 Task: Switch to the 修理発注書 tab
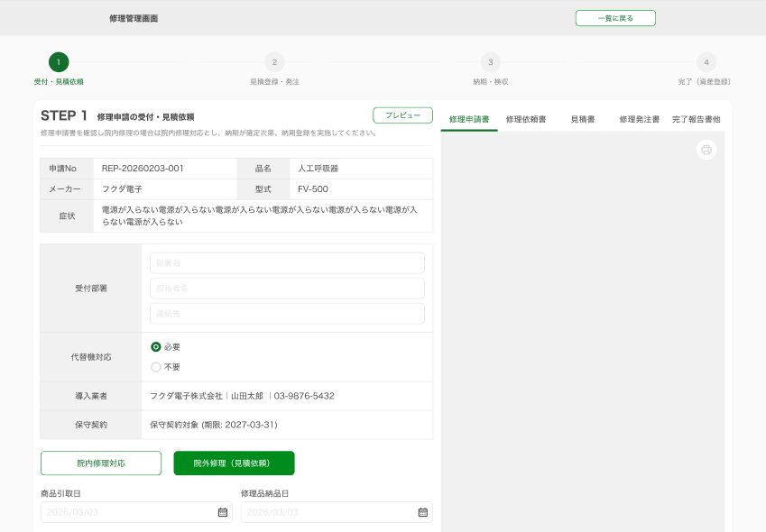[x=639, y=119]
